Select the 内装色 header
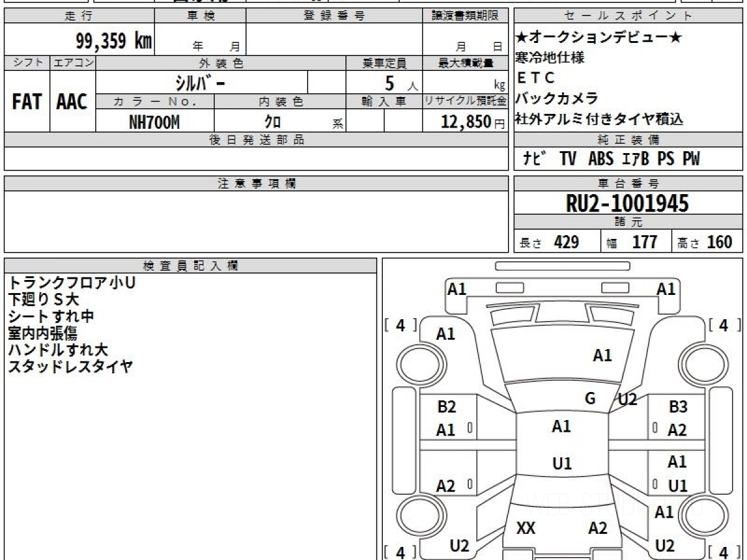This screenshot has width=747, height=560. point(280,102)
